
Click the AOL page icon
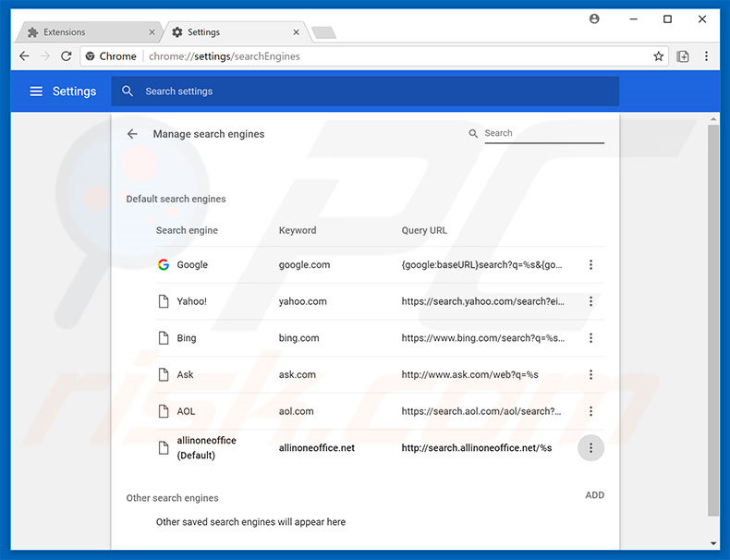click(x=164, y=411)
